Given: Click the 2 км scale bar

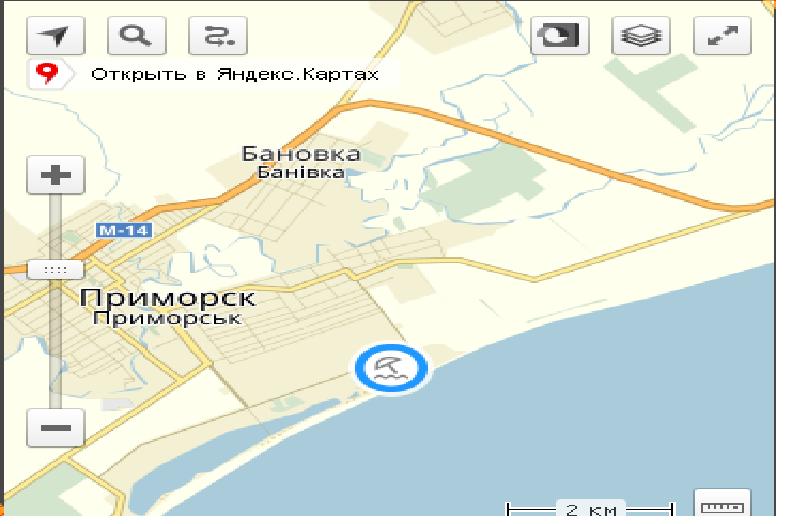Looking at the screenshot, I should coord(590,508).
